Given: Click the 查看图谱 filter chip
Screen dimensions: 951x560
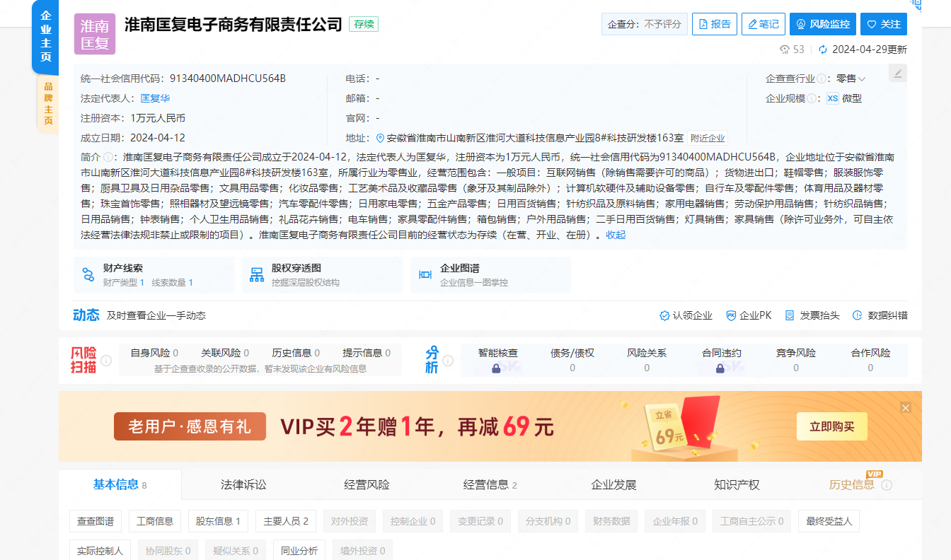Looking at the screenshot, I should click(x=95, y=521).
